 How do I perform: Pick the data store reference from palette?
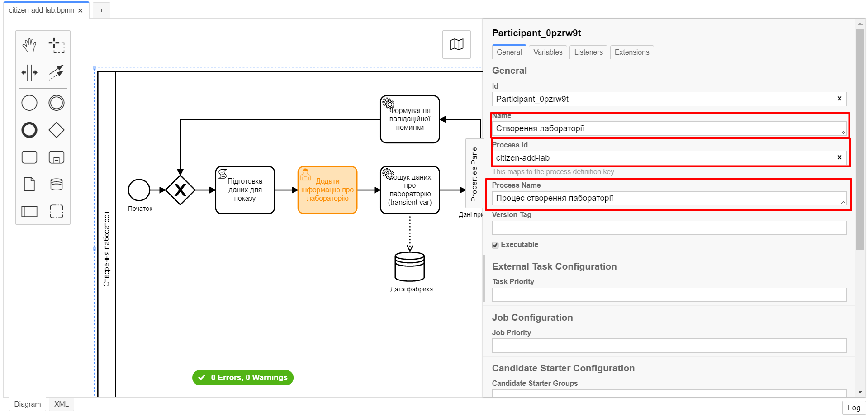pos(57,184)
